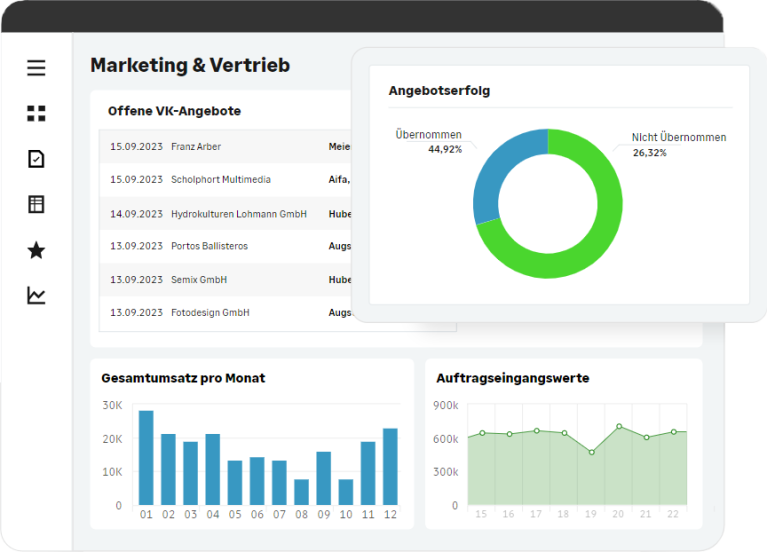Select the month 12 revenue bar
This screenshot has width=767, height=552.
390,466
